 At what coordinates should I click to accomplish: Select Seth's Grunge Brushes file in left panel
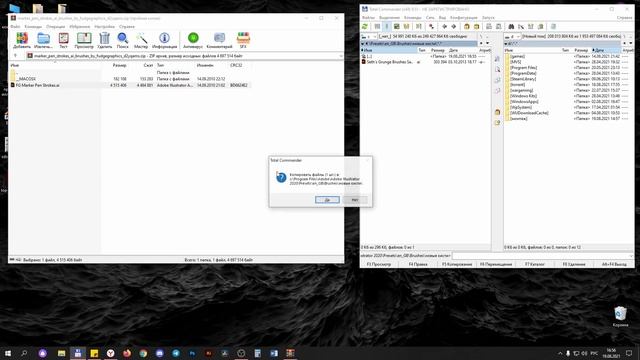pyautogui.click(x=390, y=62)
